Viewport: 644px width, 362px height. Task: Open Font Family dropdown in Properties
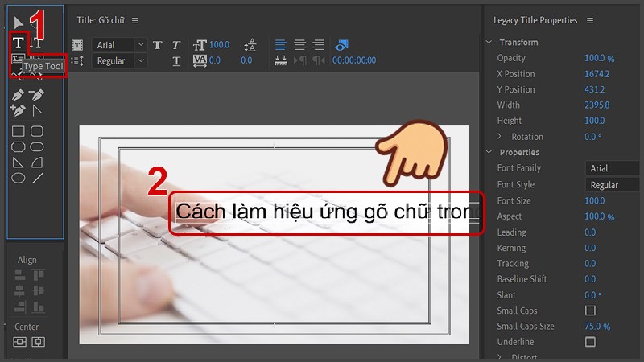tap(613, 168)
